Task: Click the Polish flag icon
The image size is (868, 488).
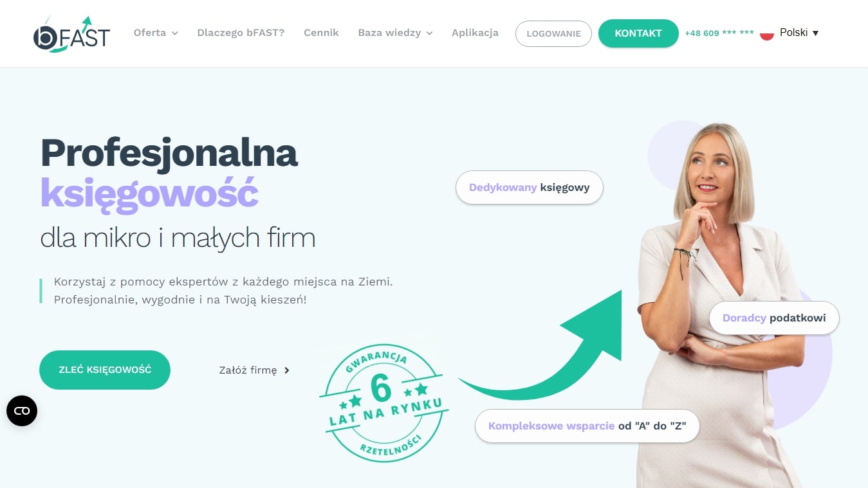Action: coord(766,33)
